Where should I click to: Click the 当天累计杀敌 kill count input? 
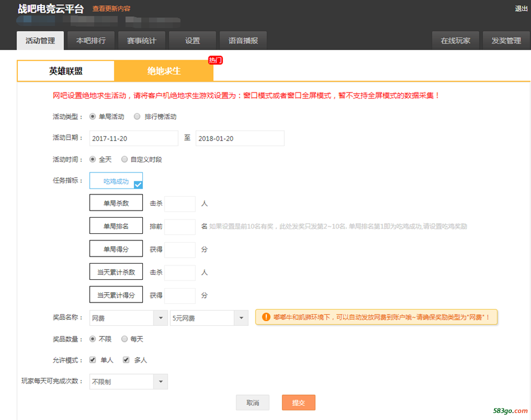(180, 273)
